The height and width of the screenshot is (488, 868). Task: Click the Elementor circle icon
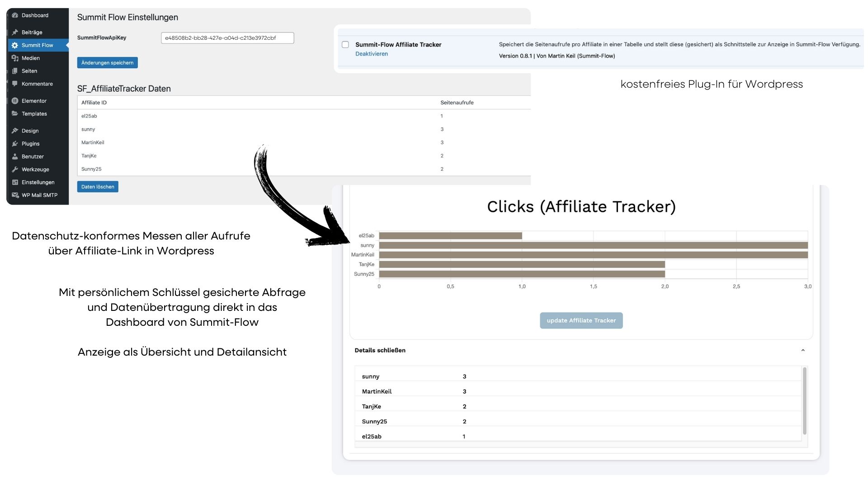click(15, 101)
